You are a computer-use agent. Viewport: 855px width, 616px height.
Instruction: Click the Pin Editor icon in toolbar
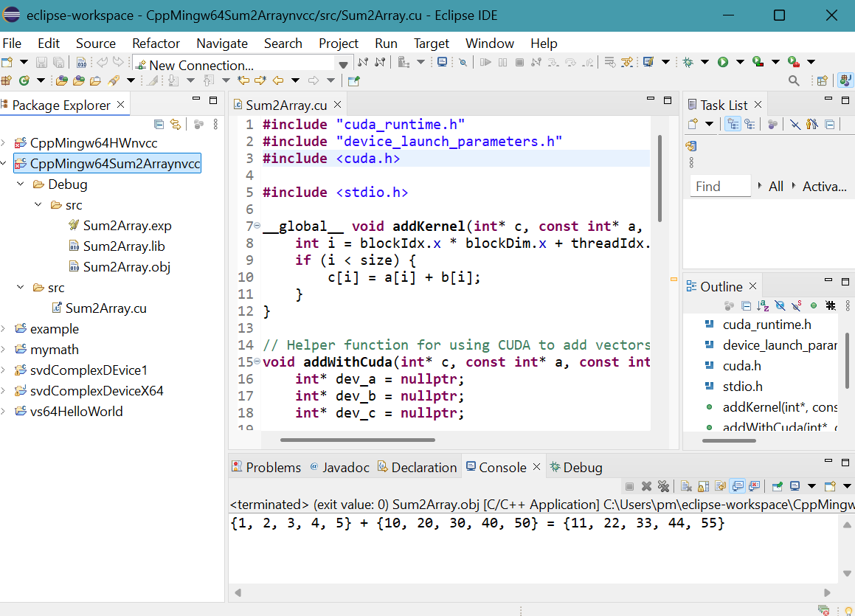click(354, 80)
